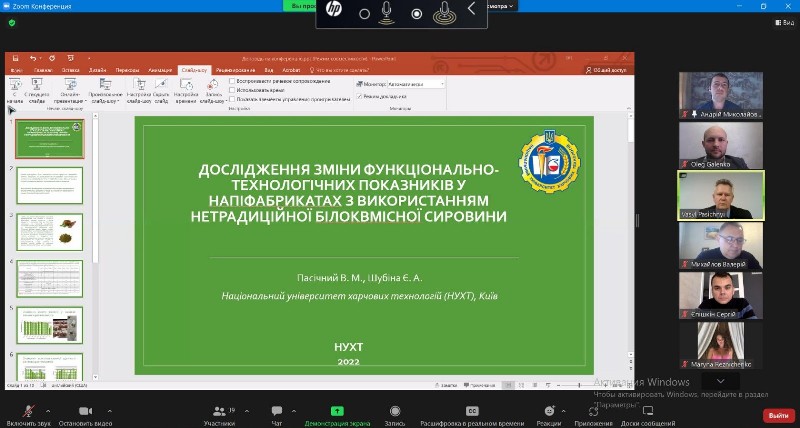The image size is (800, 428).
Task: Select slide 5 thumbnail with charts
Action: pos(49,325)
